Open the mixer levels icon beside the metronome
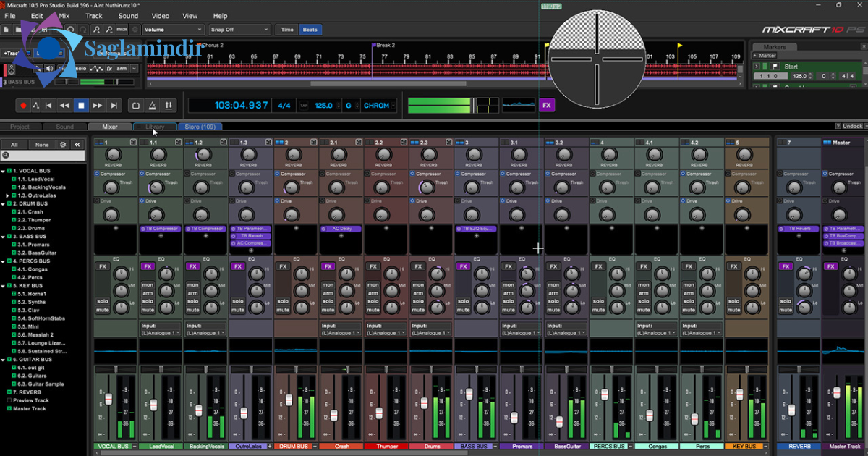Viewport: 868px width, 456px height. (x=169, y=106)
